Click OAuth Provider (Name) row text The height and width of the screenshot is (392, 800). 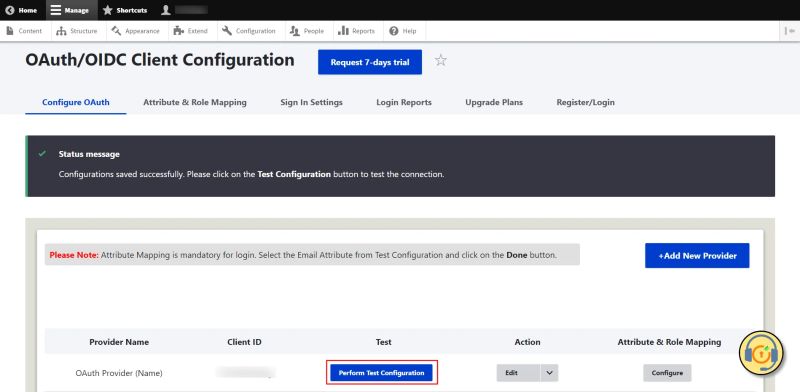pos(119,373)
